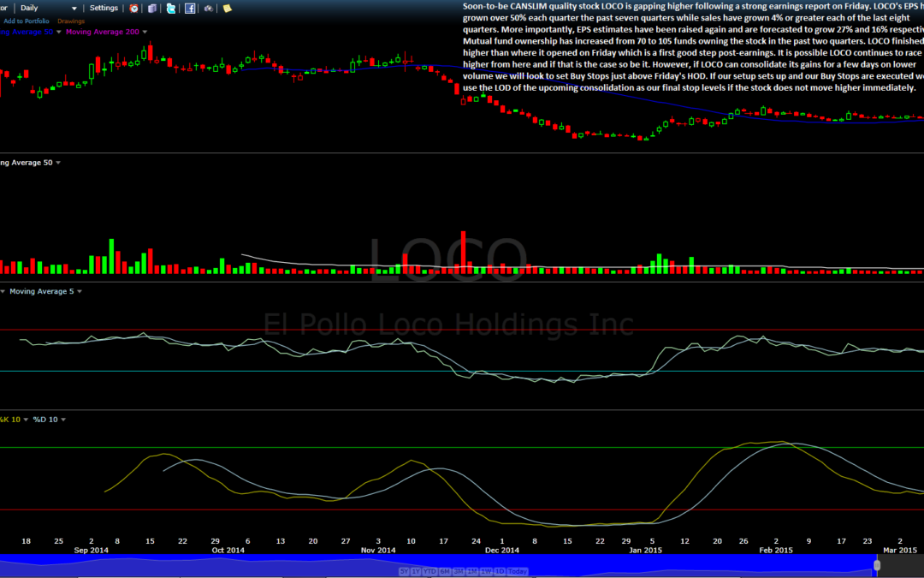The image size is (924, 578).
Task: Select the 3M range button
Action: point(459,571)
